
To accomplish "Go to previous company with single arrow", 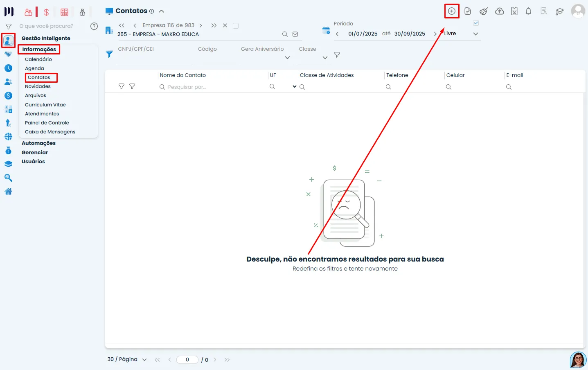I will [x=135, y=25].
